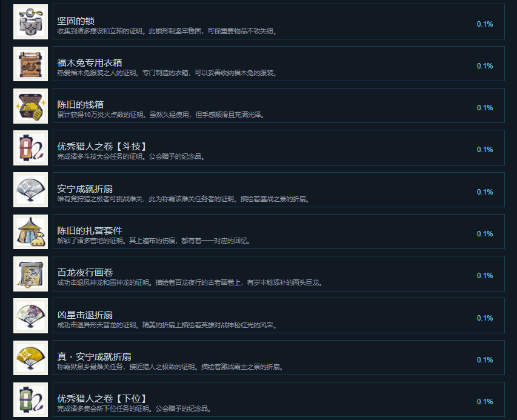Select the 陈旧的钱箱 treasure chest icon

31,106
